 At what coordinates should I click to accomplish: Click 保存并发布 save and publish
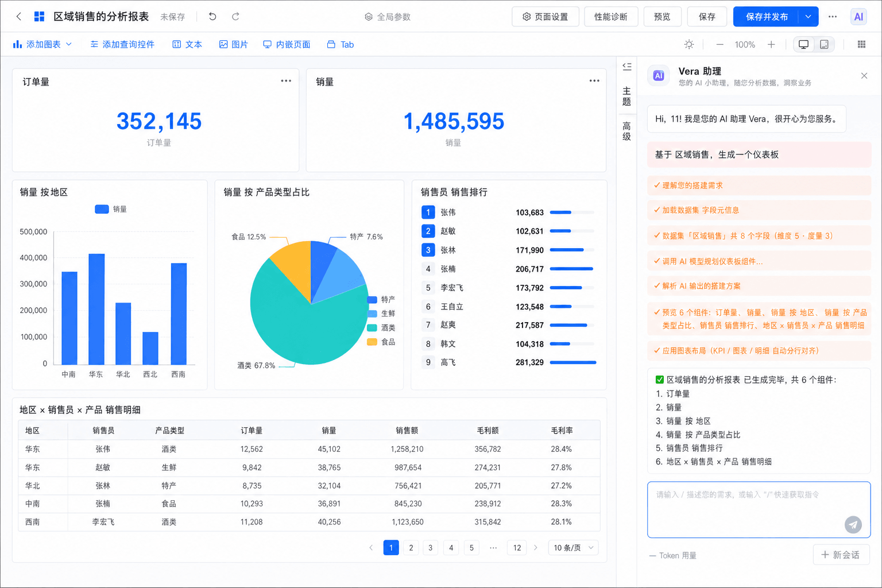pyautogui.click(x=767, y=17)
